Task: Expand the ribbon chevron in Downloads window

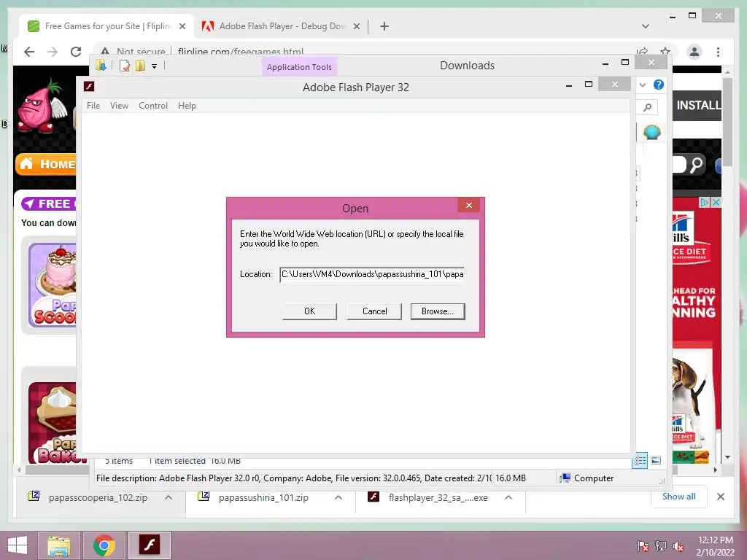Action: (x=643, y=85)
